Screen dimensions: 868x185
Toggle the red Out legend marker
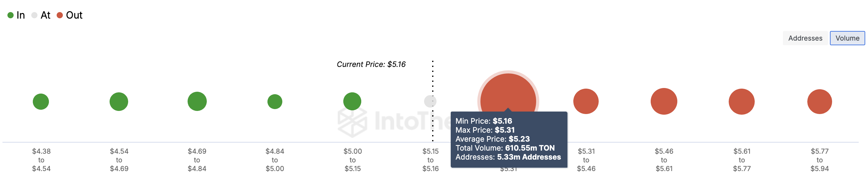(x=60, y=15)
